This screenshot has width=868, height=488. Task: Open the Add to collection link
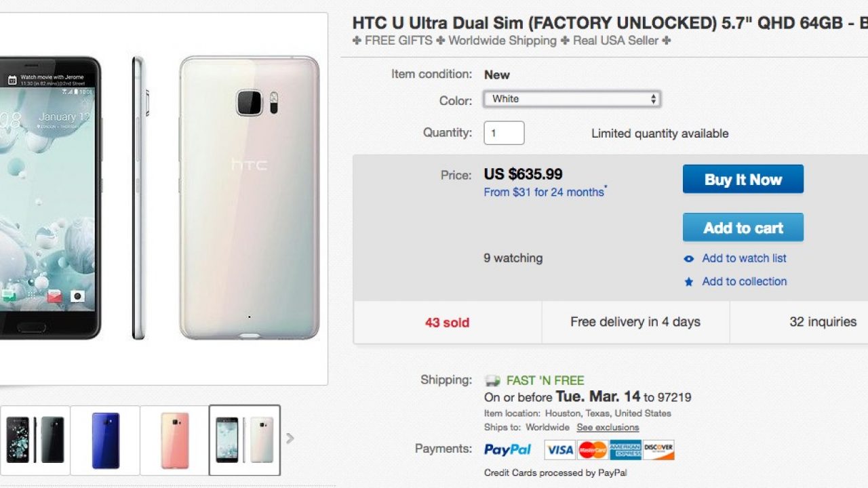coord(744,281)
